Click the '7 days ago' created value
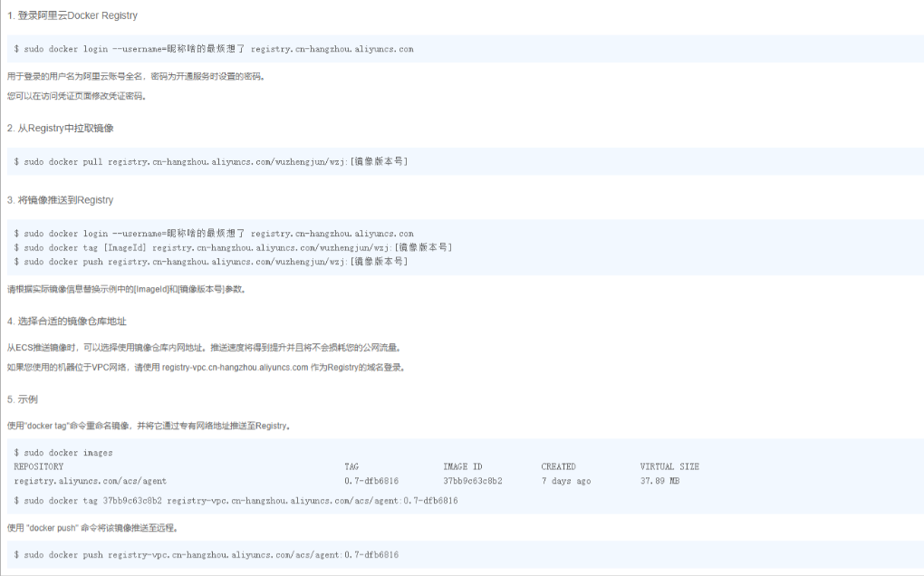The width and height of the screenshot is (924, 576). point(566,481)
